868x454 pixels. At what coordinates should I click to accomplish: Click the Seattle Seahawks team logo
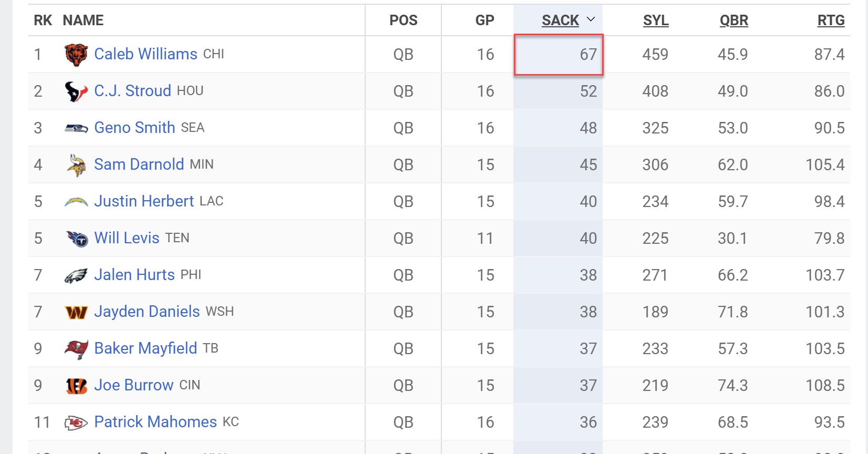tap(76, 128)
